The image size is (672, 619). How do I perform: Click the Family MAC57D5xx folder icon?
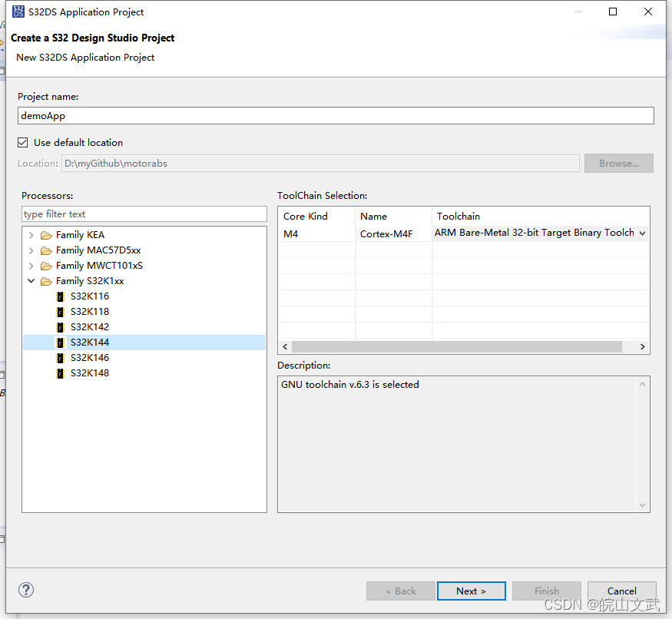(46, 250)
